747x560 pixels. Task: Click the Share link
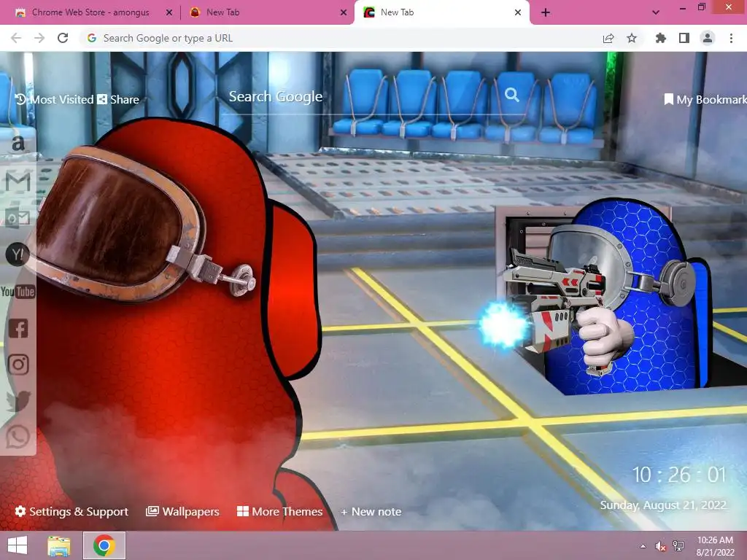[118, 99]
